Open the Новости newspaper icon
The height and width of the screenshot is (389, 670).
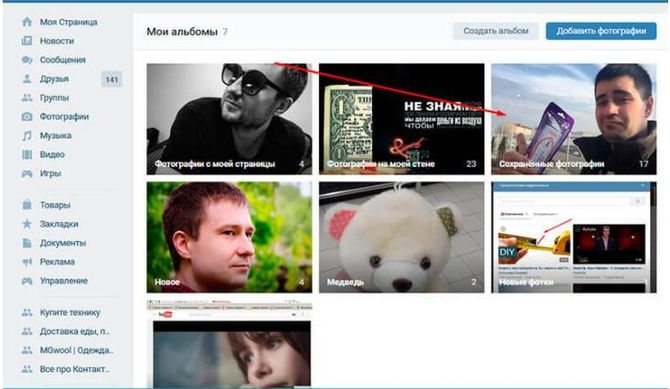27,41
